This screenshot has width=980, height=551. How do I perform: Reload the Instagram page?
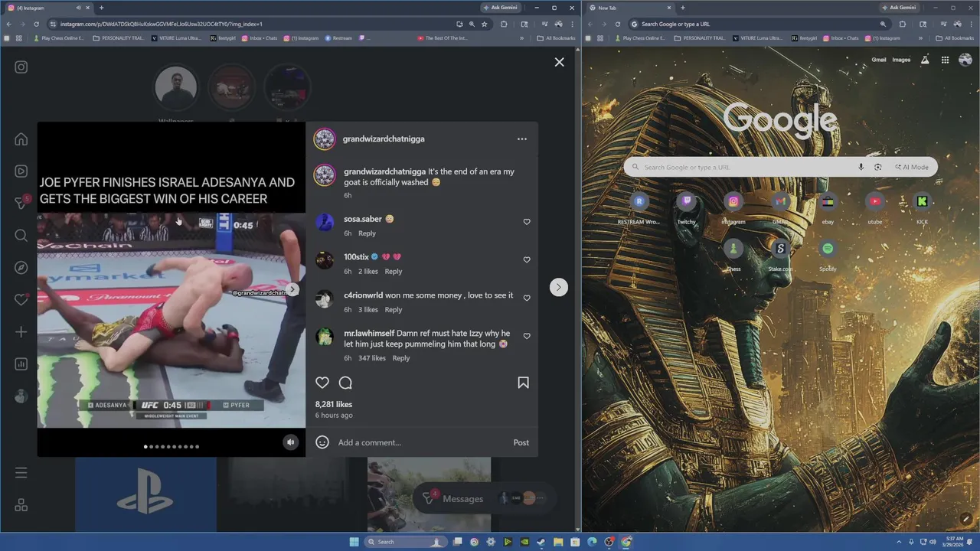tap(36, 24)
